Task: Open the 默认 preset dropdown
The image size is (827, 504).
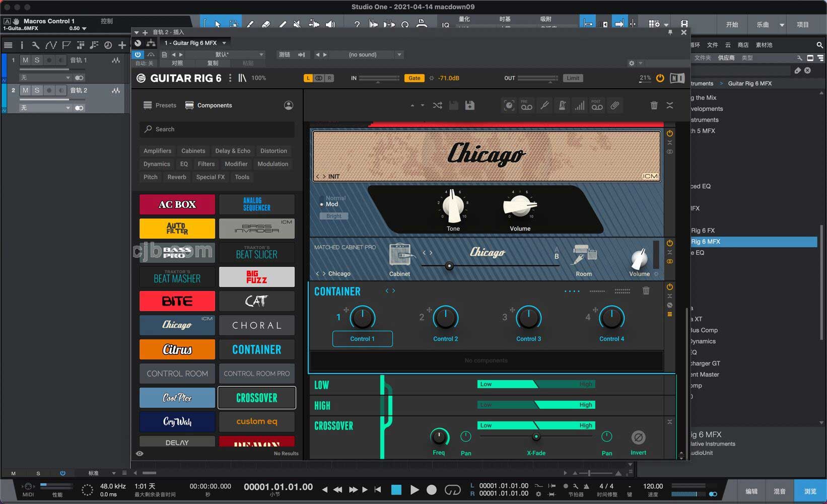Action: pos(226,54)
